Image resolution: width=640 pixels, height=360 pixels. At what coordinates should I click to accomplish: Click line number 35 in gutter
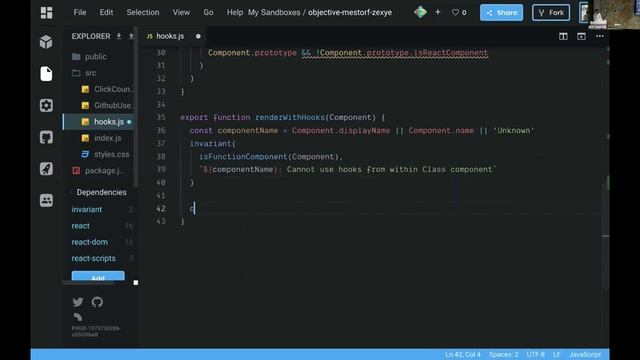pos(161,117)
